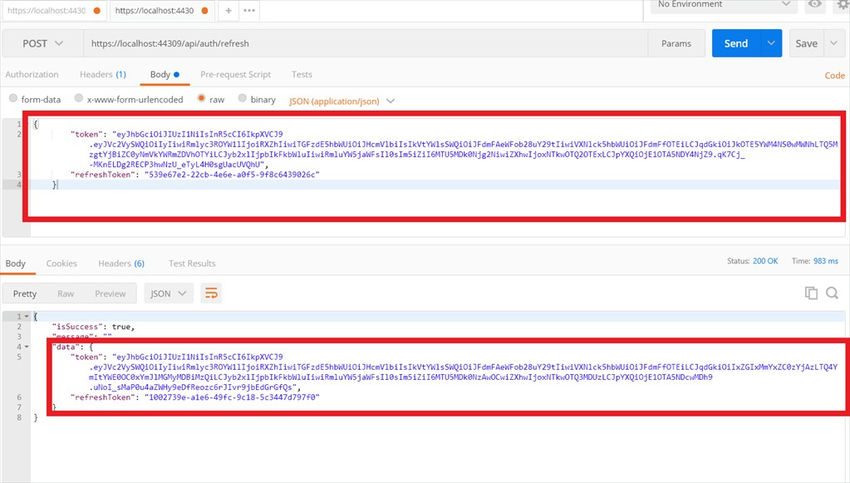Search within the response body
The height and width of the screenshot is (483, 850).
832,293
